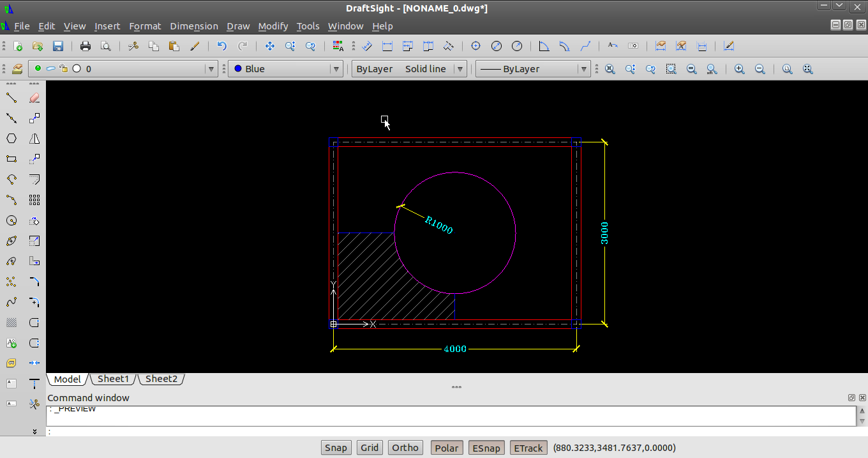Turn off ESnap toggle
The width and height of the screenshot is (868, 458).
point(486,448)
